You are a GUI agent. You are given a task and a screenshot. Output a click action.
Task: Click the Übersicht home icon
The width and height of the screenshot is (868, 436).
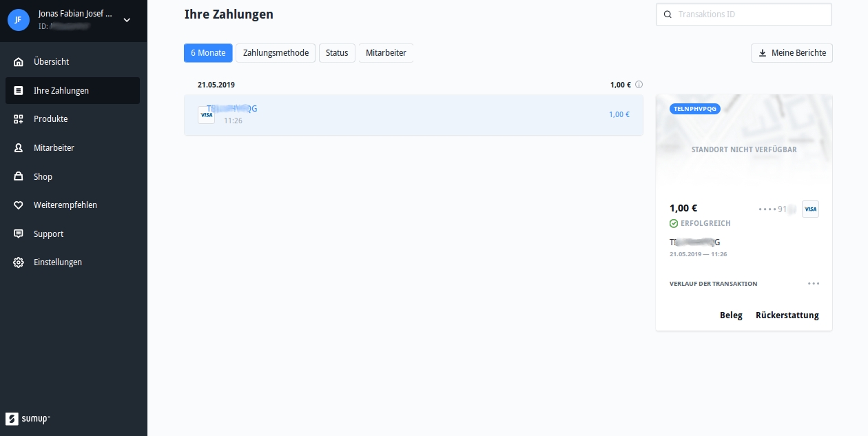pos(19,62)
